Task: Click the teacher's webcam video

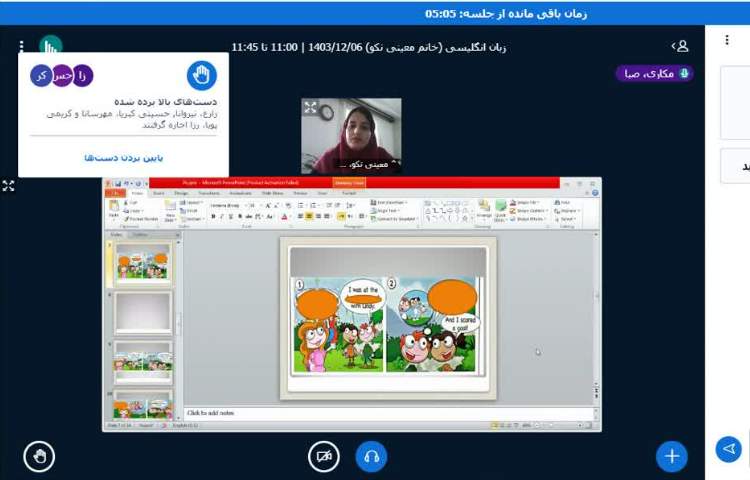Action: tap(351, 136)
